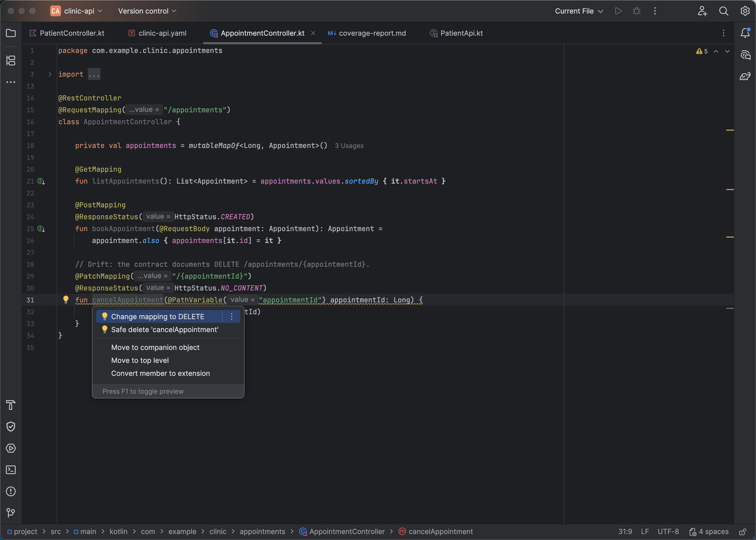
Task: Click line number 28 in the gutter
Action: pos(30,265)
